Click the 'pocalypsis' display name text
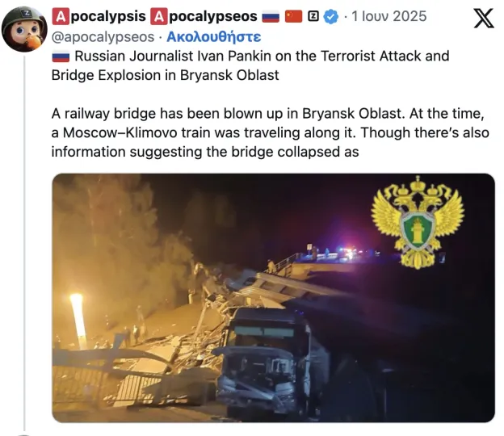Image resolution: width=504 pixels, height=436 pixels. [x=108, y=17]
